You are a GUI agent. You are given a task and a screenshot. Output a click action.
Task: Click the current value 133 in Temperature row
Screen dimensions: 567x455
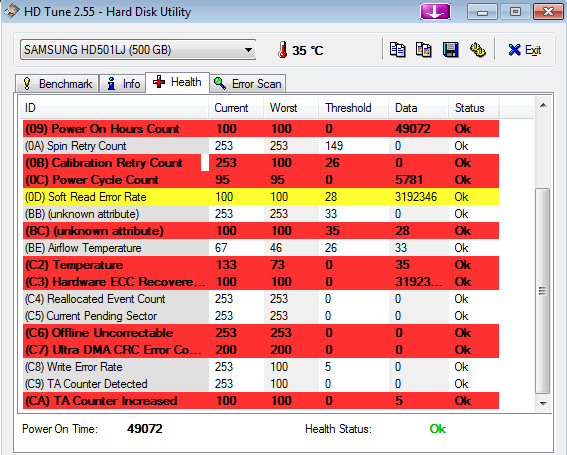coord(226,265)
